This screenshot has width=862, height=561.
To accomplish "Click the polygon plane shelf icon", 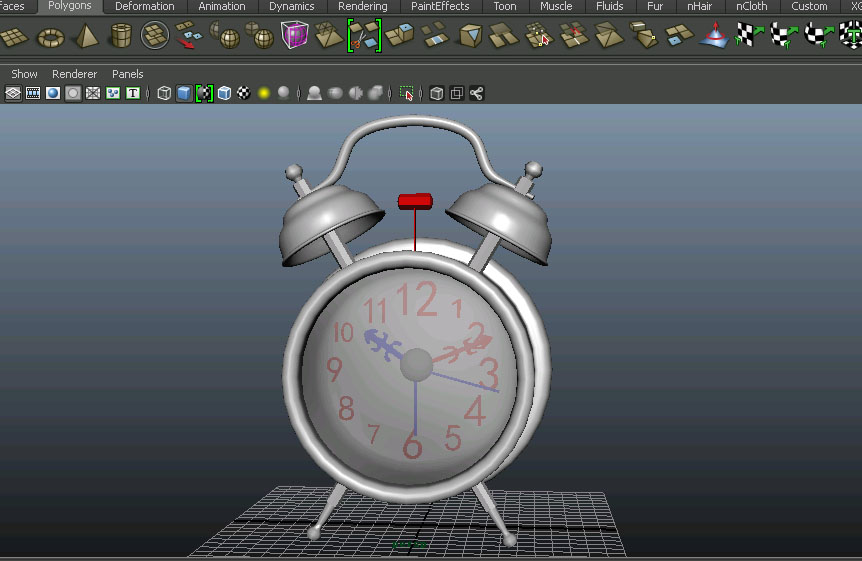I will tap(14, 38).
